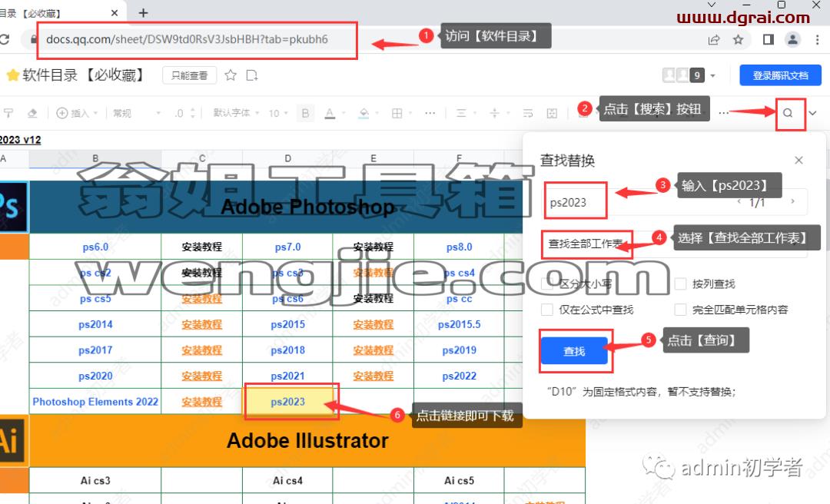Click the browser address bar URL
The image size is (830, 504).
point(187,39)
